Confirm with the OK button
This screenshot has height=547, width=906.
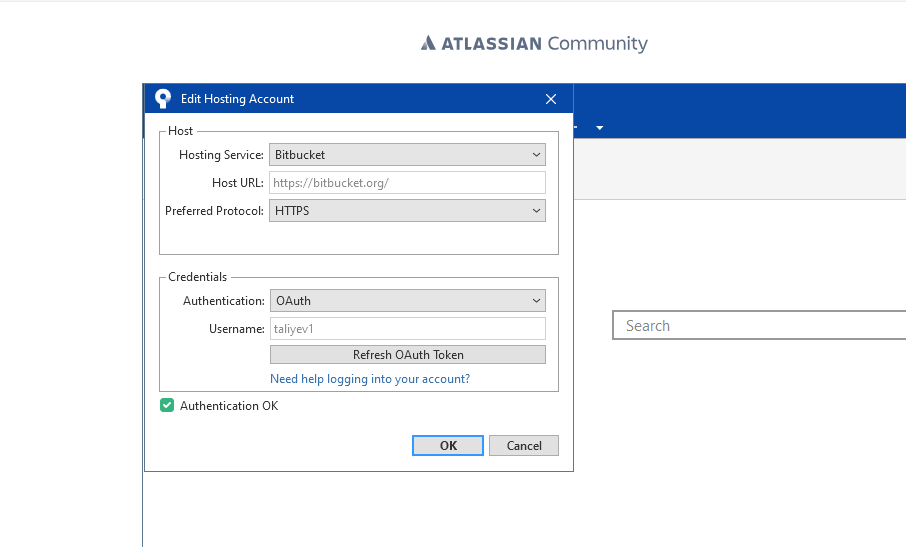pyautogui.click(x=448, y=445)
